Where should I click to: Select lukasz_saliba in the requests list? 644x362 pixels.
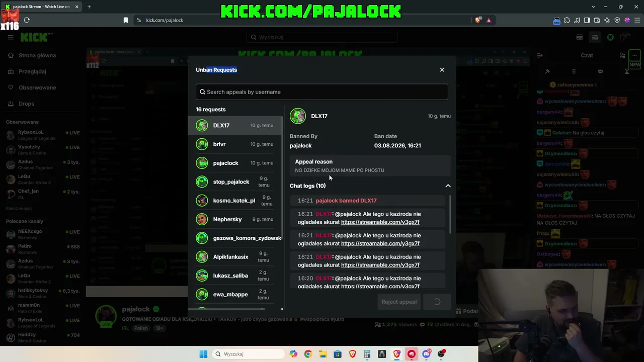235,276
